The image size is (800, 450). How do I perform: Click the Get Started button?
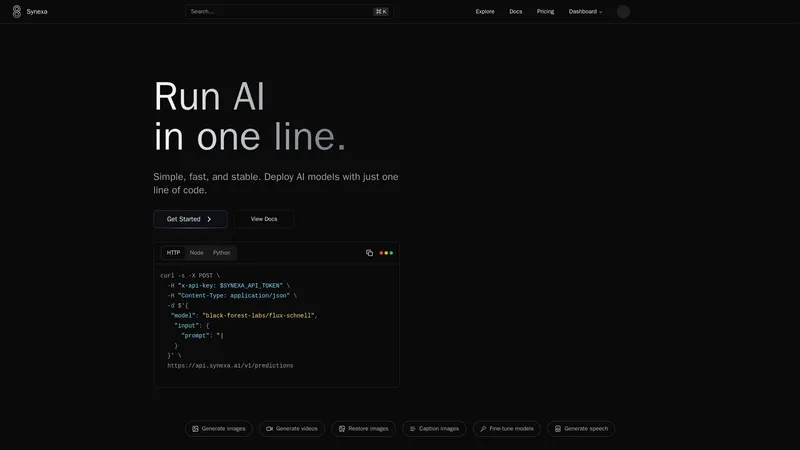(190, 219)
